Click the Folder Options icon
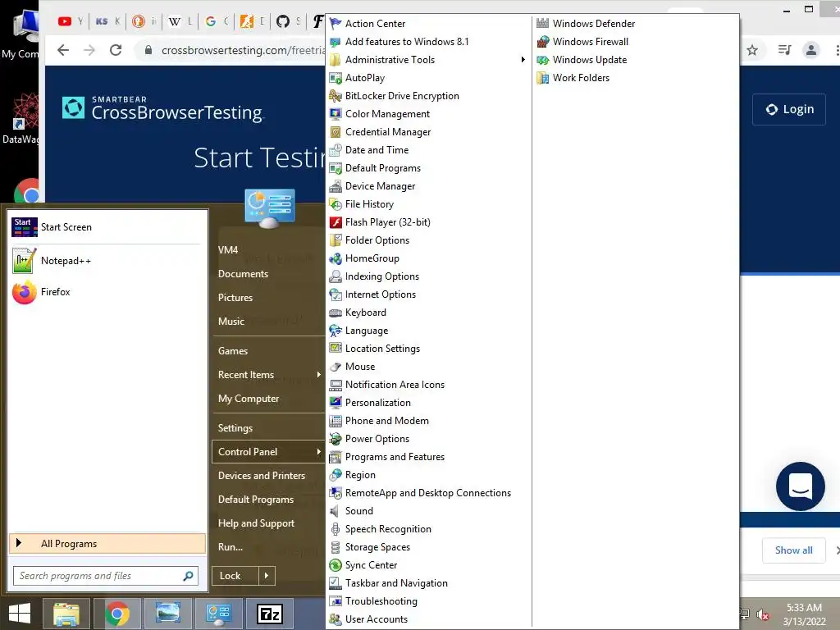The height and width of the screenshot is (630, 840). 336,240
